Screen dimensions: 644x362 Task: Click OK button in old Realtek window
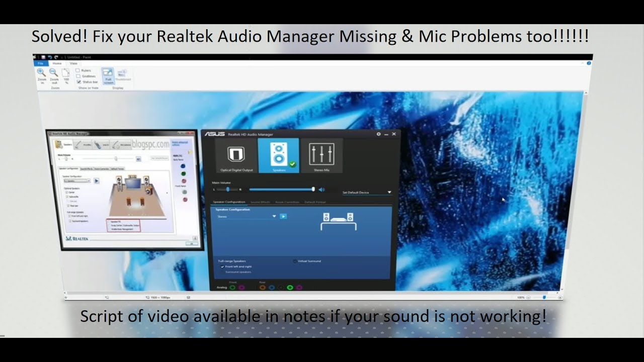click(191, 243)
